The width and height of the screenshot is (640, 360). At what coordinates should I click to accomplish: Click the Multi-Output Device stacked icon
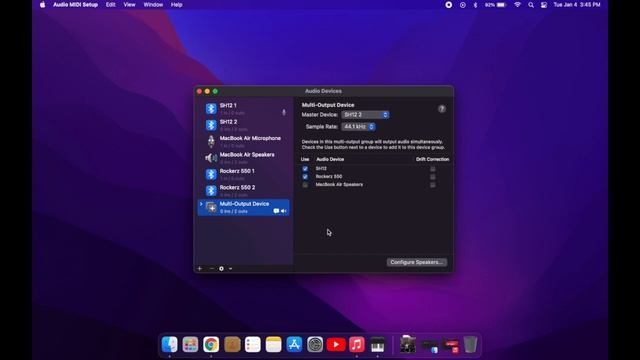(211, 207)
